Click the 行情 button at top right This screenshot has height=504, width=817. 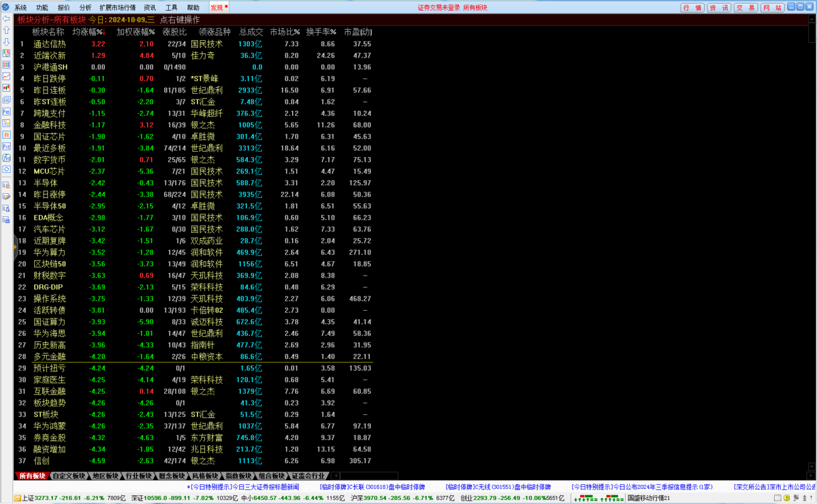tap(692, 7)
